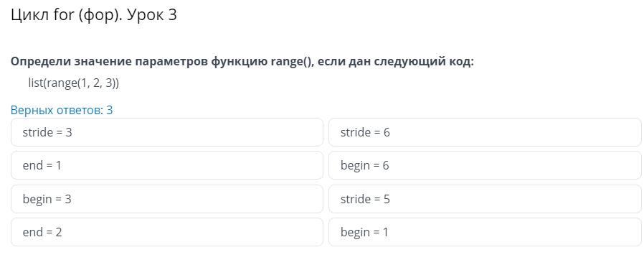Image resolution: width=644 pixels, height=260 pixels.
Task: Click the list(range(1, 2, 3)) code line
Action: point(74,83)
